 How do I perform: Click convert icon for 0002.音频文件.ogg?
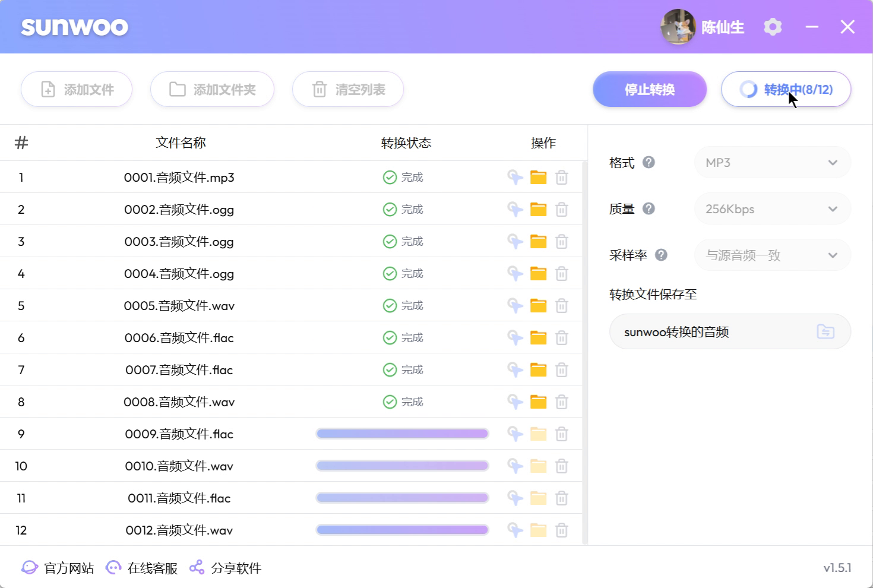pos(515,209)
